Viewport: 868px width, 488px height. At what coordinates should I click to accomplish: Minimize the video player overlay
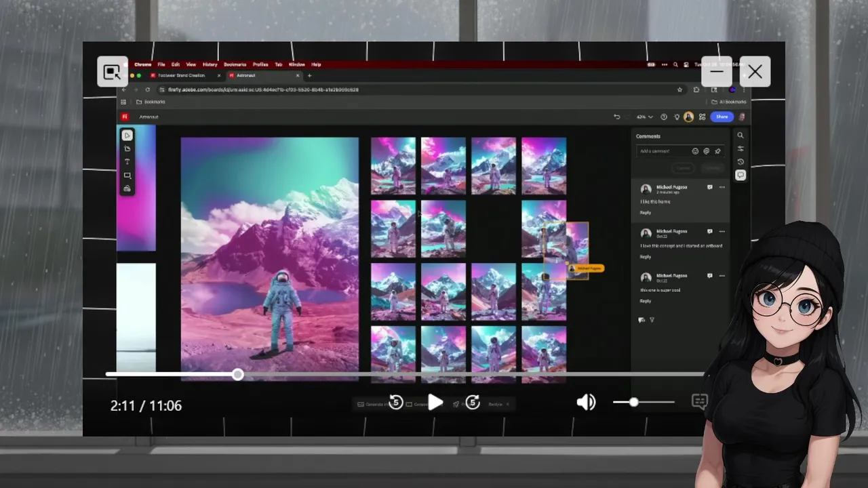[x=717, y=71]
